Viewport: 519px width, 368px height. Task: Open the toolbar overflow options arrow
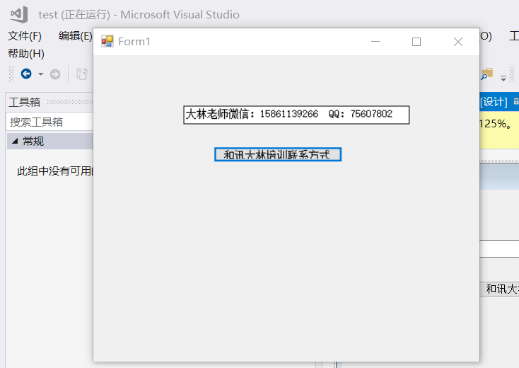coord(503,79)
